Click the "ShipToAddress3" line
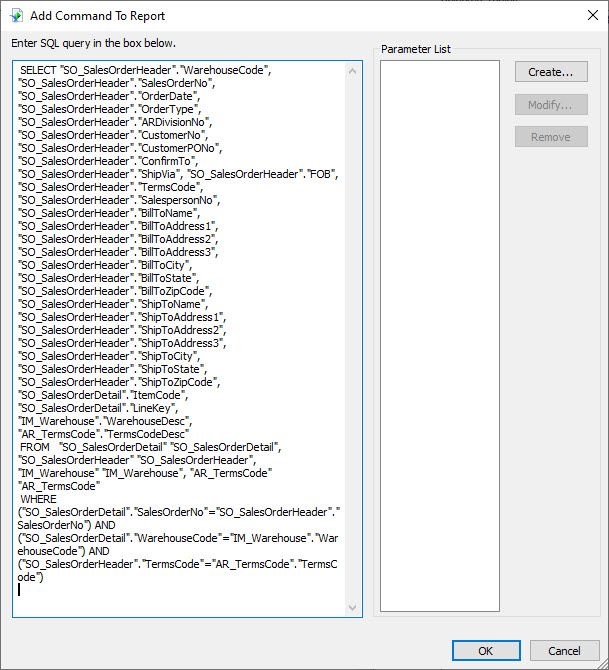This screenshot has width=609, height=670. (122, 343)
